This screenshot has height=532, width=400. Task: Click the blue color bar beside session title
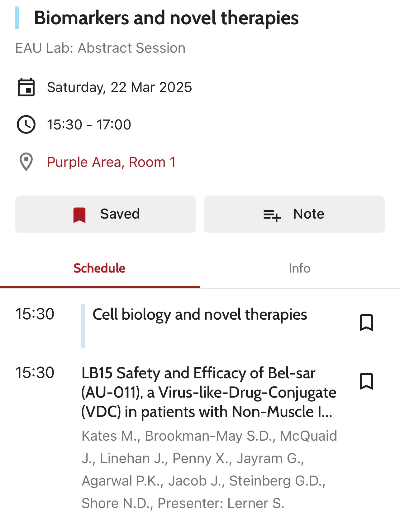pyautogui.click(x=17, y=18)
